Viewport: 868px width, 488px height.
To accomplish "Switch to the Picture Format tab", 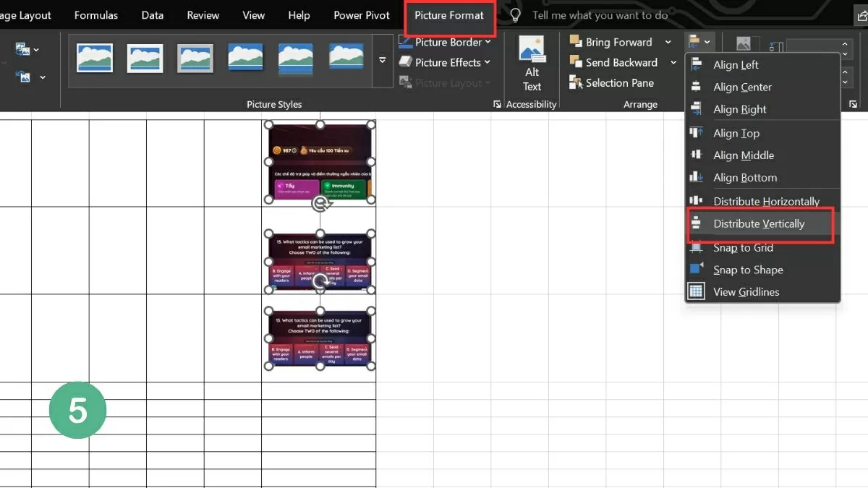I will (449, 15).
